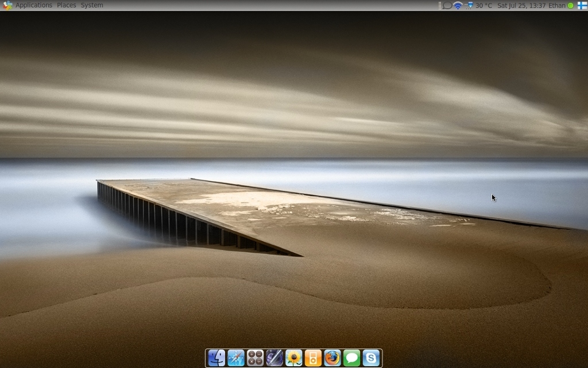Launch the Safari compass icon in dock
The image size is (588, 368).
236,358
